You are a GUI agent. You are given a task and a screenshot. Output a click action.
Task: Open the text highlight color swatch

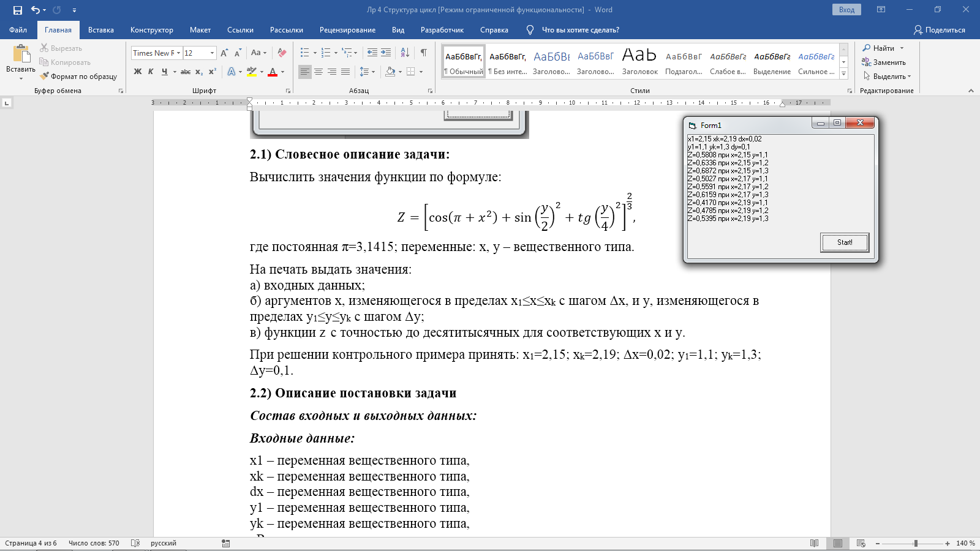[x=252, y=72]
